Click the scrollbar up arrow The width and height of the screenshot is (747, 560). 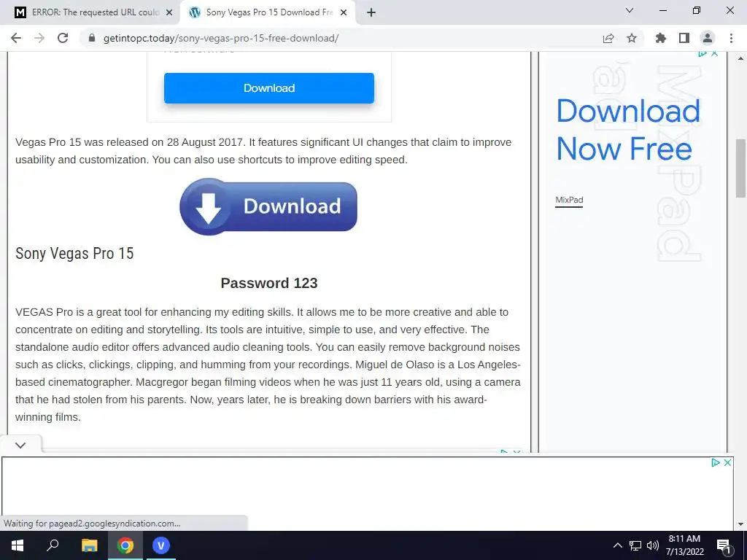point(740,58)
